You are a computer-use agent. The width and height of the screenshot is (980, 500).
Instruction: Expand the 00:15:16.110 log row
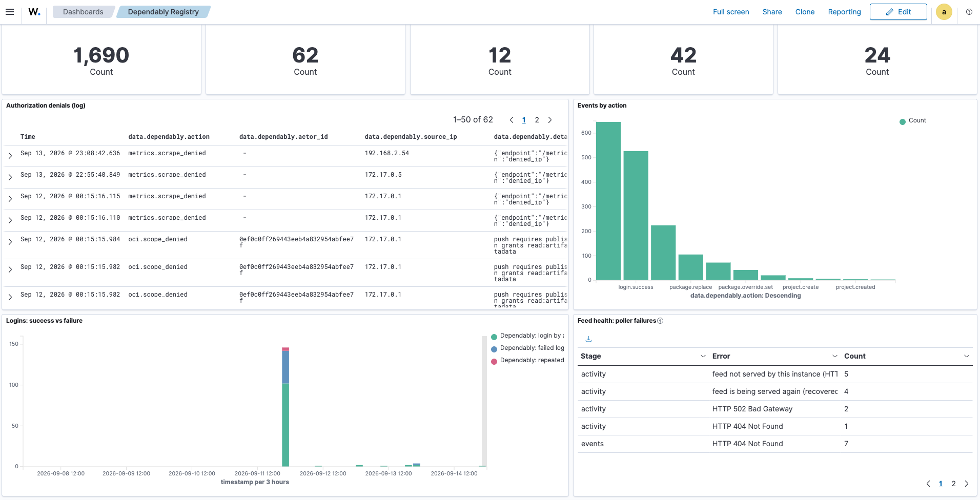[x=10, y=220]
